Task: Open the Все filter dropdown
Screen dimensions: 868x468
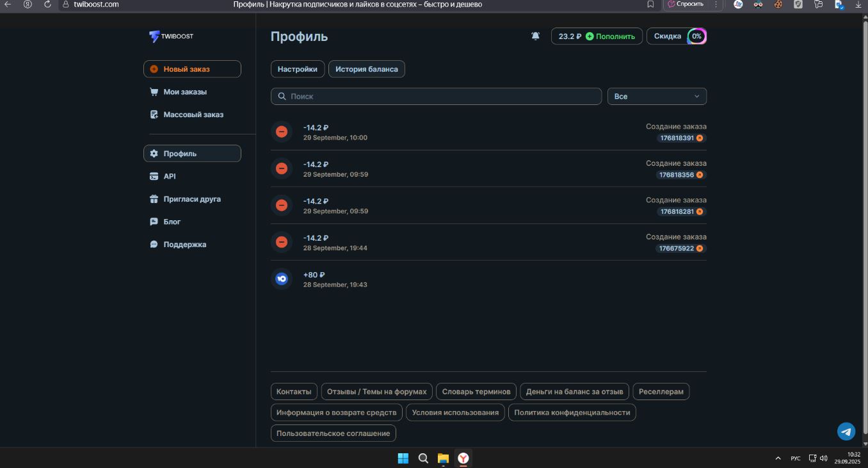Action: pyautogui.click(x=657, y=97)
